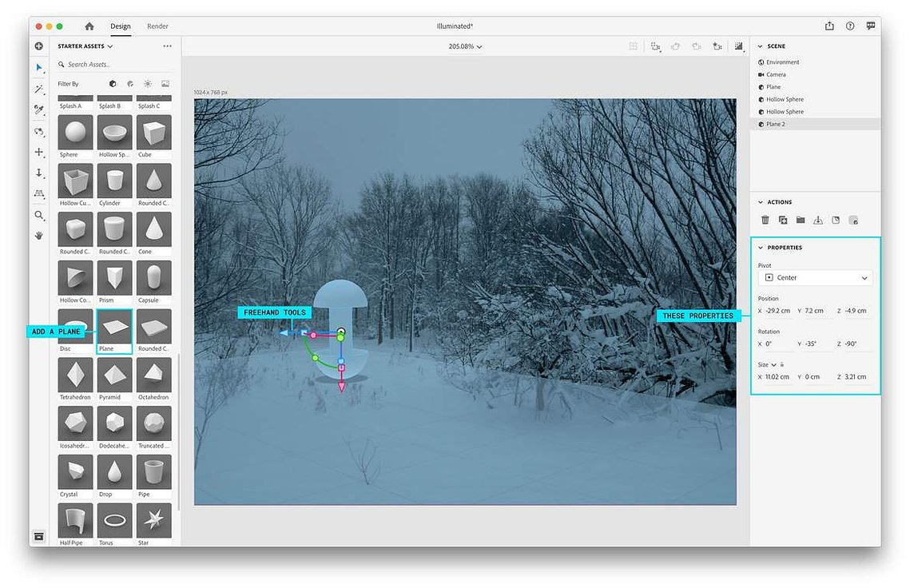Toggle the Size constrain lock icon
This screenshot has width=910, height=588.
click(x=782, y=364)
